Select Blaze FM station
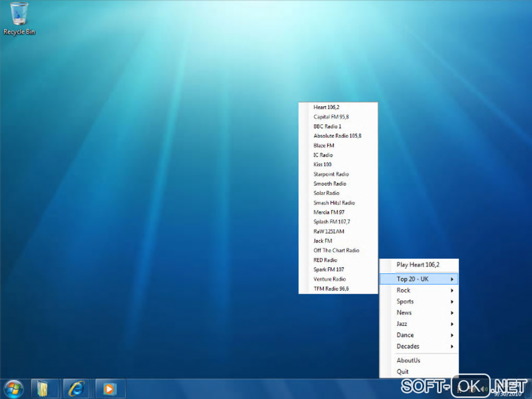Viewport: 532px width, 399px height. [x=338, y=146]
